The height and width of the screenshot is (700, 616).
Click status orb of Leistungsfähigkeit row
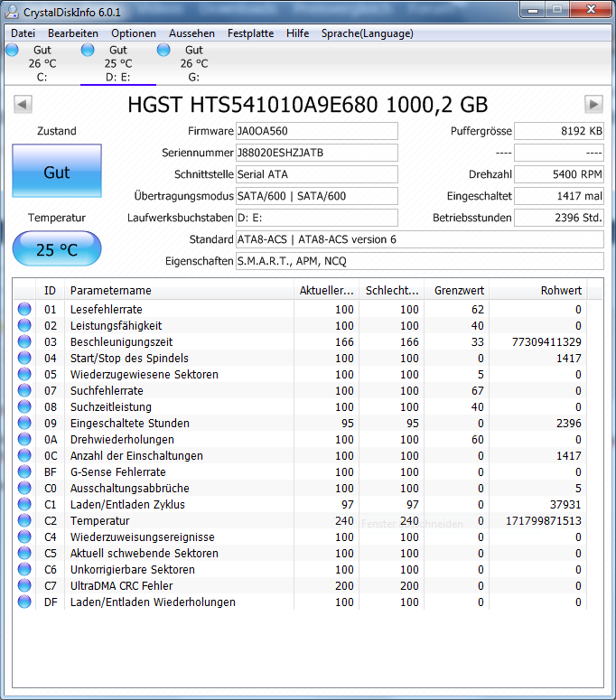[24, 325]
